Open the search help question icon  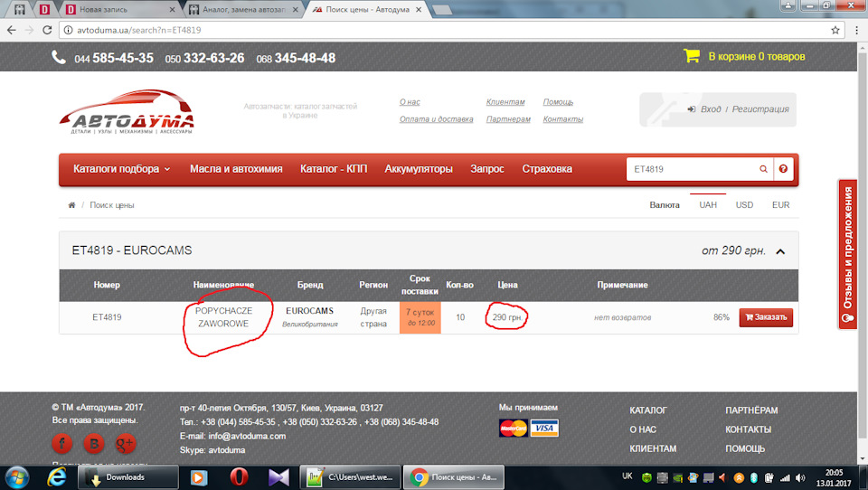point(783,169)
